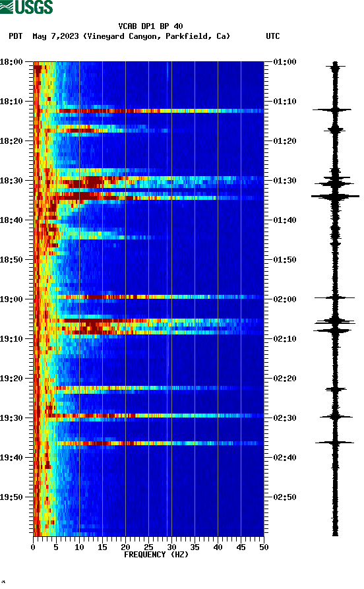Image resolution: width=364 pixels, height=589 pixels.
Task: Click the seismogram spike near 02:30 UTC
Action: pos(336,417)
